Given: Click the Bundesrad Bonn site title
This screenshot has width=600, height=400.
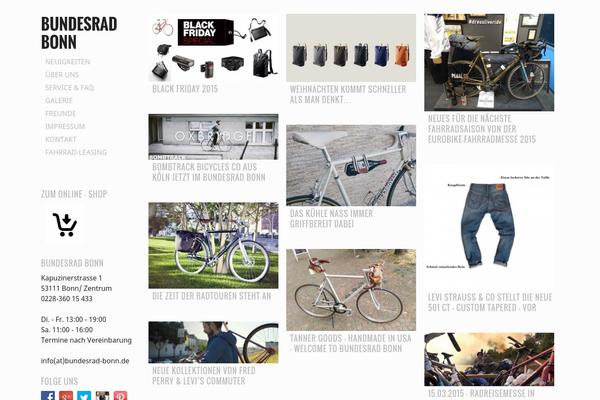Looking at the screenshot, I should pos(79,33).
